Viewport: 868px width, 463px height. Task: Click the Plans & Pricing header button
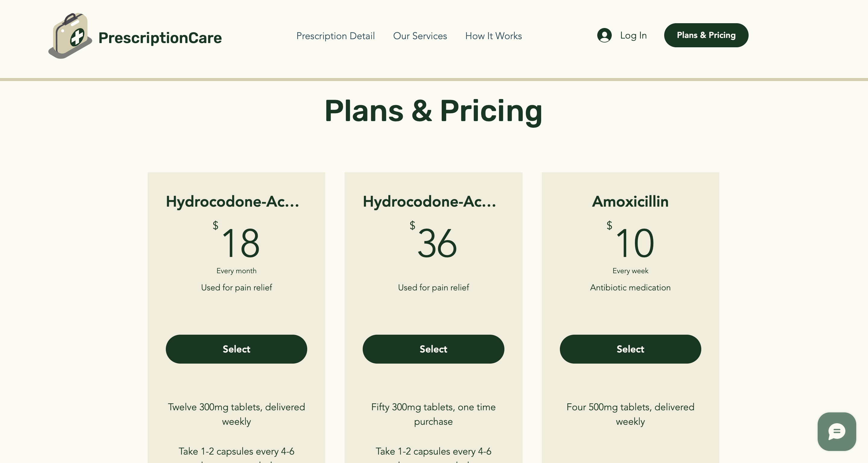click(x=706, y=35)
